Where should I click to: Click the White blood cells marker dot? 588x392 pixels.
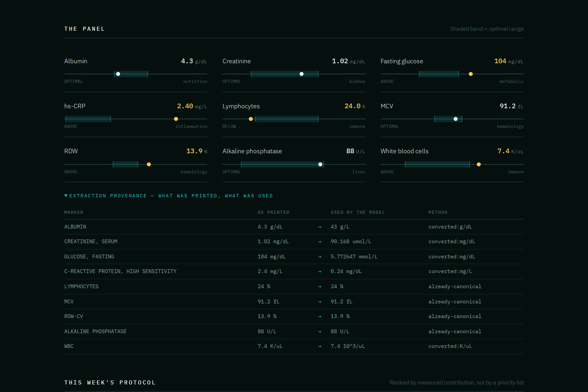tap(479, 164)
